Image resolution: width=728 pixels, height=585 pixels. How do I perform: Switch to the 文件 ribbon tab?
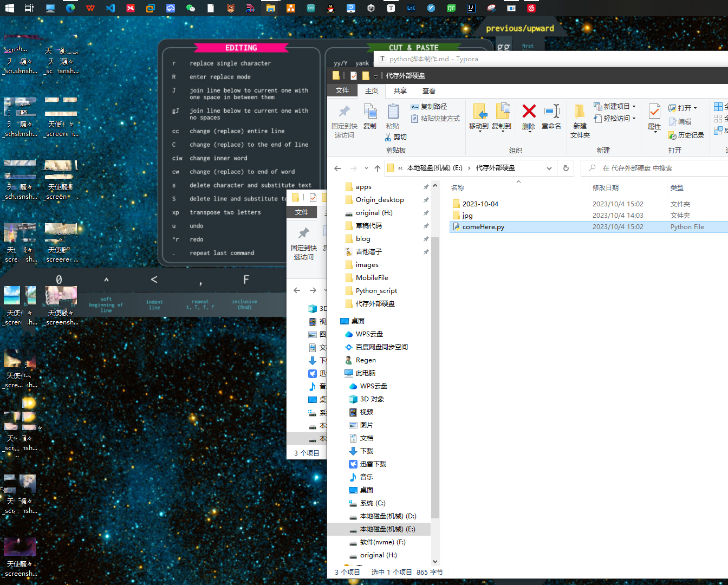click(x=342, y=90)
